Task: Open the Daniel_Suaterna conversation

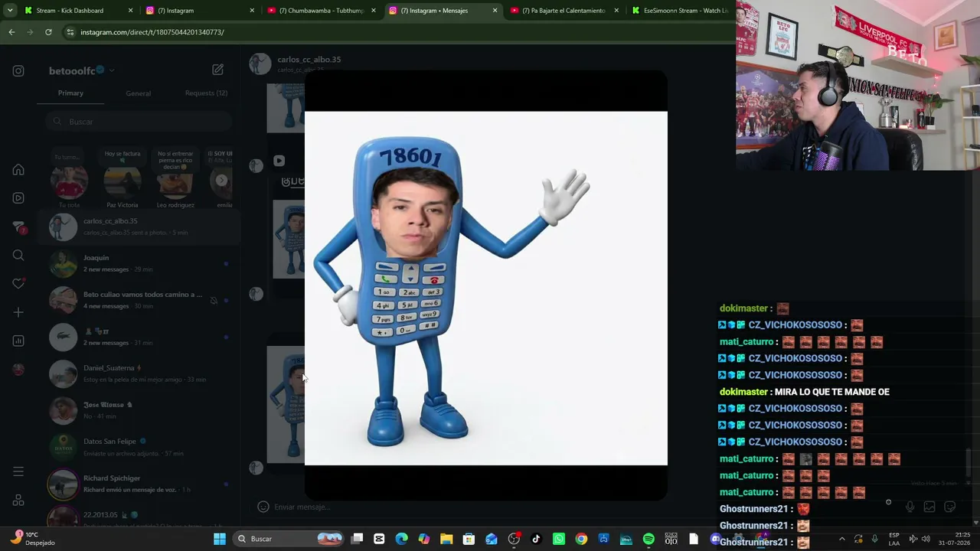Action: coord(139,373)
